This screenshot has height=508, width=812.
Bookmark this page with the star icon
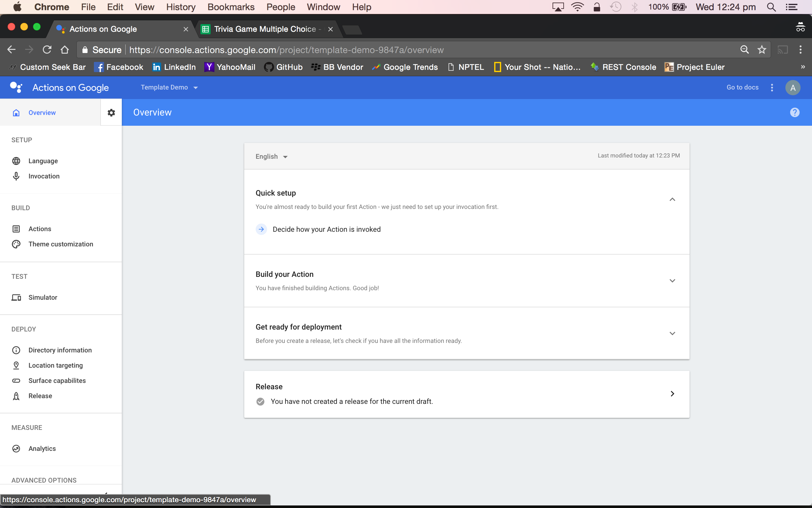click(x=762, y=50)
